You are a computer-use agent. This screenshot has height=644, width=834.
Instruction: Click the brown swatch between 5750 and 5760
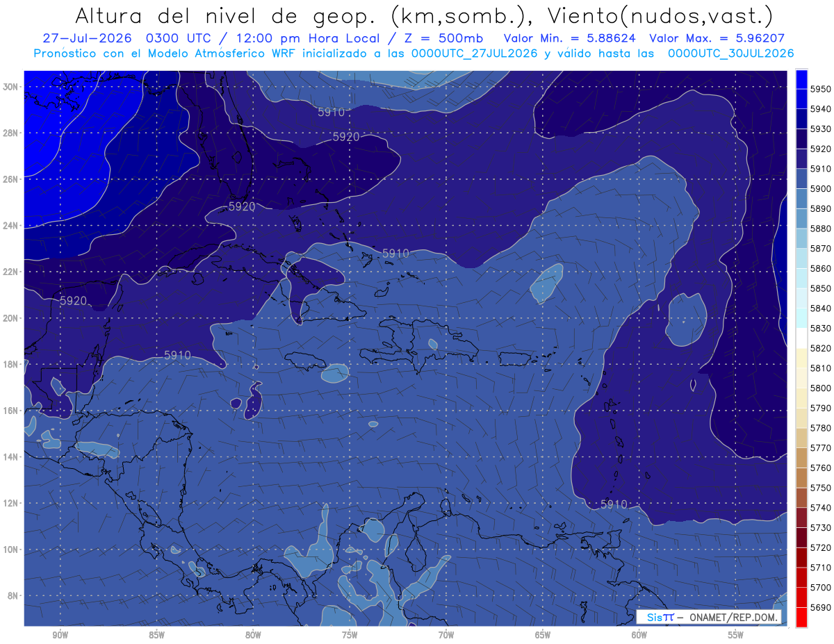[801, 478]
